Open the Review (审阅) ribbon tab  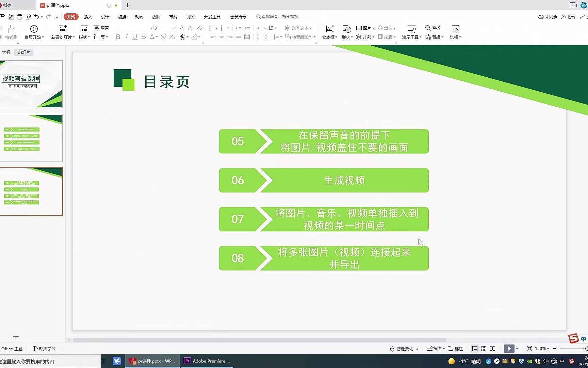point(173,17)
